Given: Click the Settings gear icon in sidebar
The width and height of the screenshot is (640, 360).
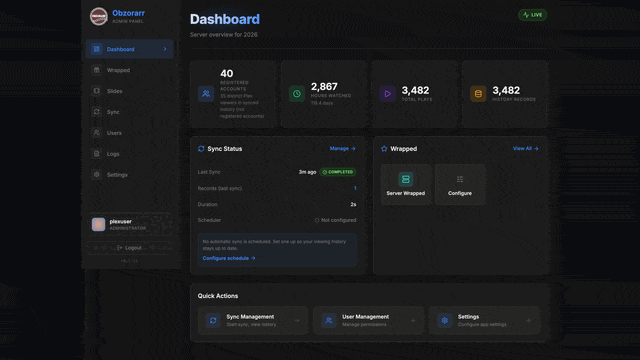Looking at the screenshot, I should click(x=96, y=174).
